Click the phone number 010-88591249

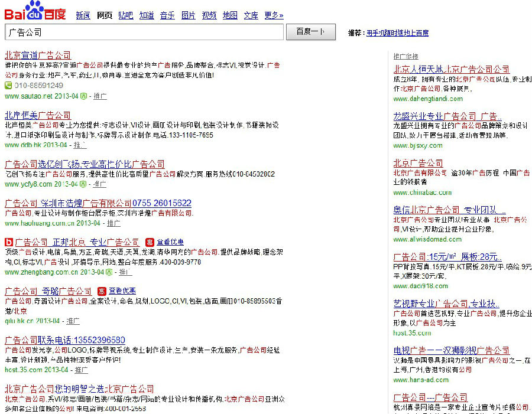coord(38,86)
